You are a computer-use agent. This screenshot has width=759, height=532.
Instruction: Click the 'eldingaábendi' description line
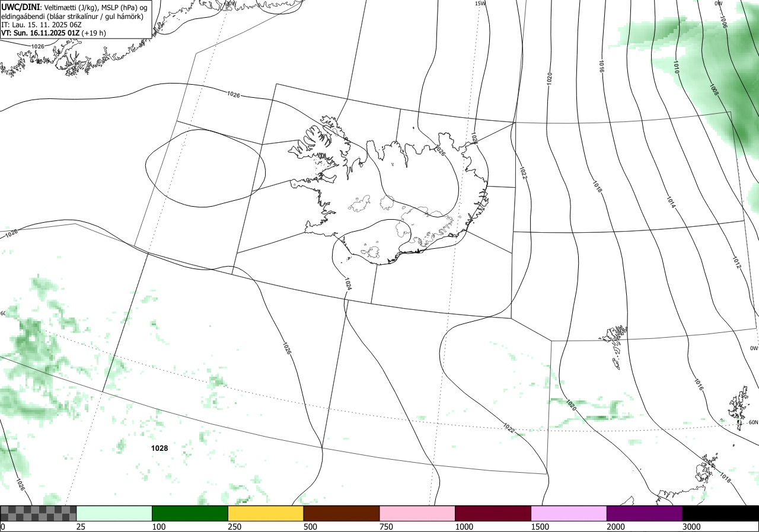coord(72,16)
